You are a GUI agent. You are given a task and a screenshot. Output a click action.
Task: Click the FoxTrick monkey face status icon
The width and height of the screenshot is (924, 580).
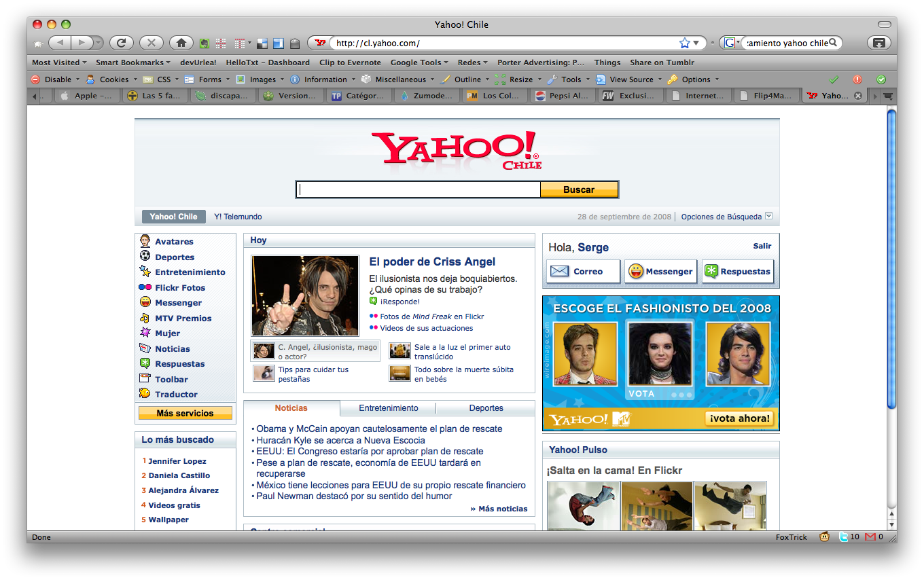click(824, 537)
